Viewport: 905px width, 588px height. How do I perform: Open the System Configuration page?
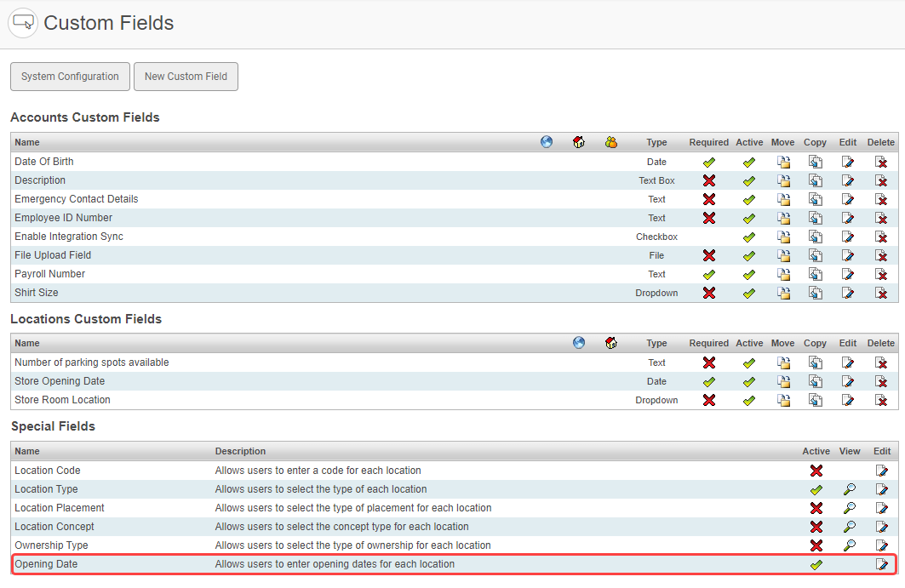[70, 77]
